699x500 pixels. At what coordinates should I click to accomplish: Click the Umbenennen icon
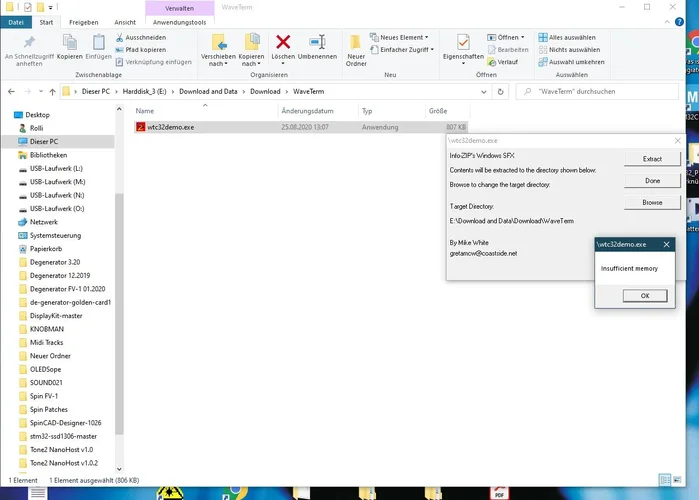click(x=317, y=43)
